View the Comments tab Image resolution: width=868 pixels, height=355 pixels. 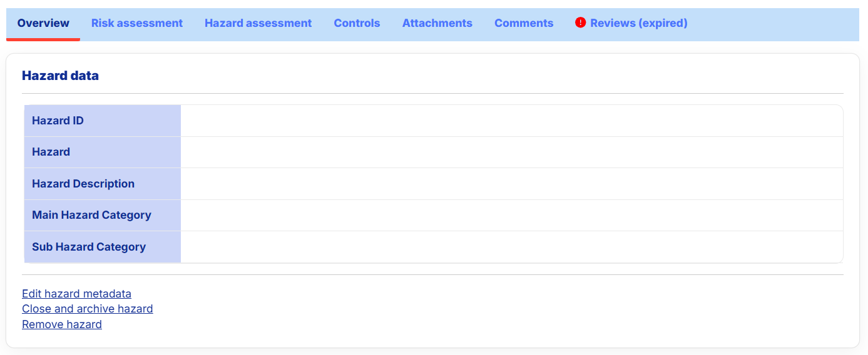(x=524, y=23)
